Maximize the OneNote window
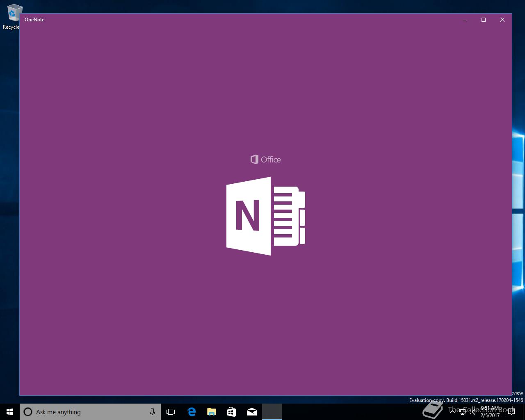Image resolution: width=525 pixels, height=420 pixels. coord(484,20)
